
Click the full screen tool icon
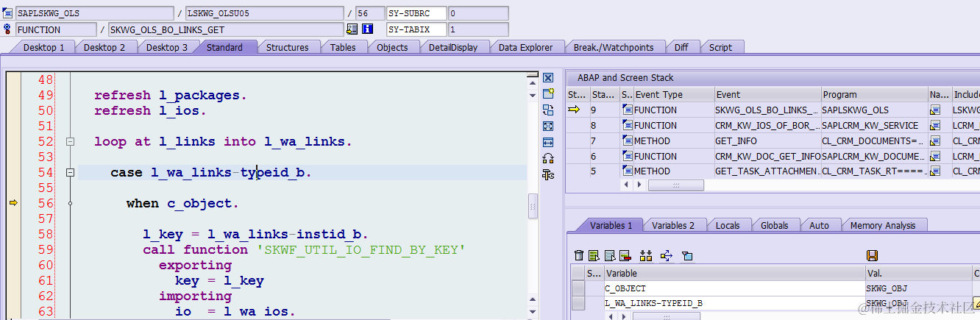(x=547, y=126)
